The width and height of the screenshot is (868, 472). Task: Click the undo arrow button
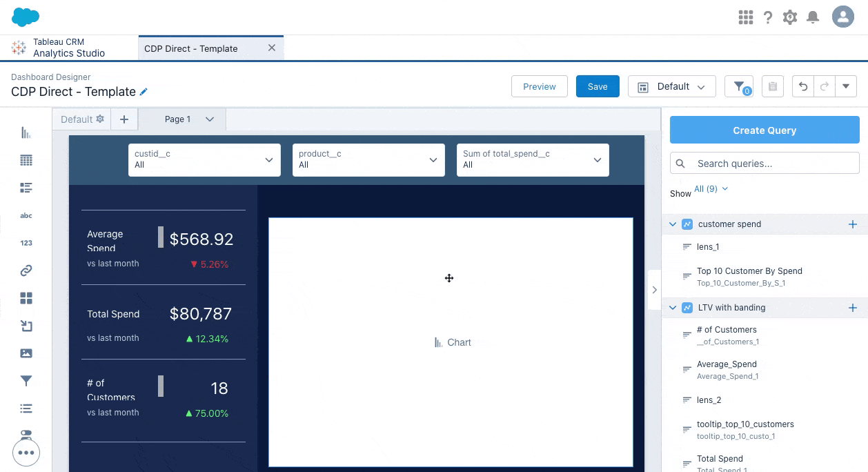[802, 87]
